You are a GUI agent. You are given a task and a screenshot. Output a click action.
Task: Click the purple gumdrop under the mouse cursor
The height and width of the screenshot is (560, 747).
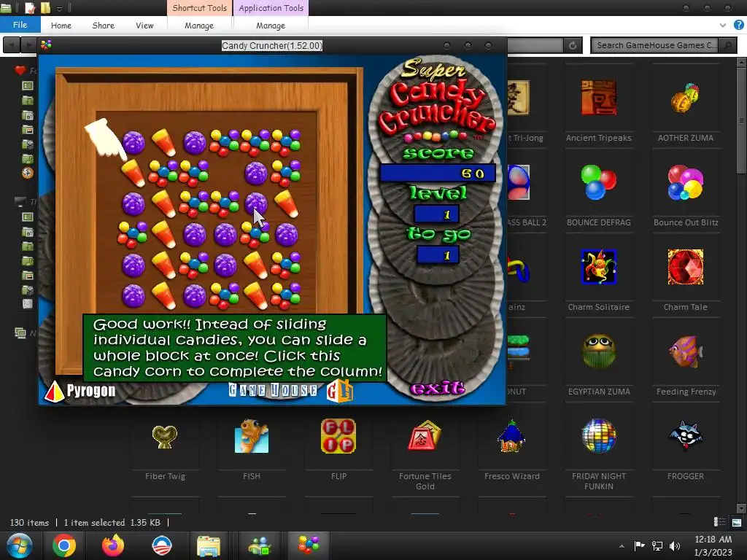256,203
